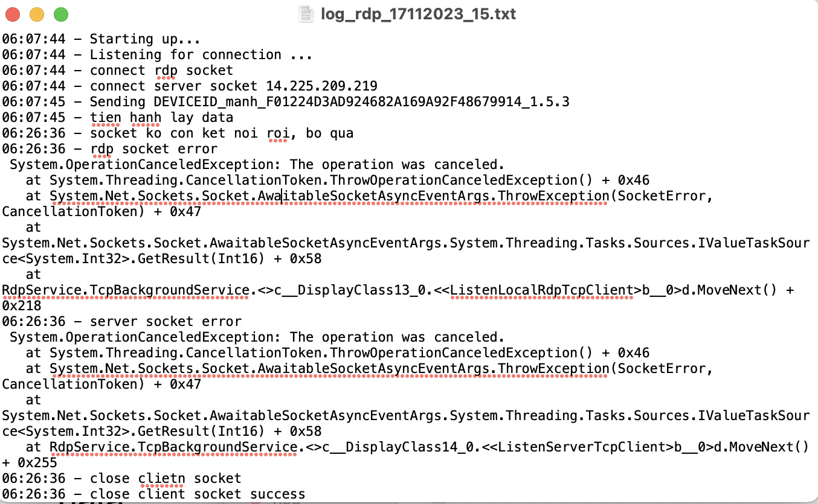Close the log window with red button

(13, 13)
